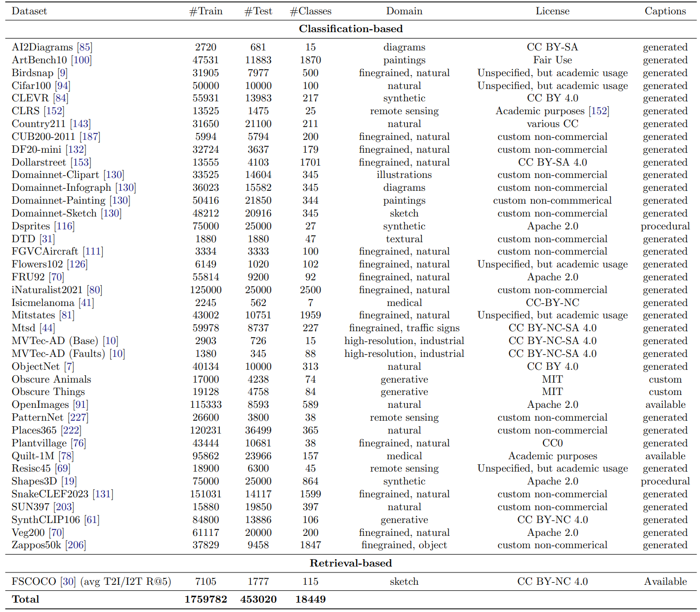Open citation link [94] beside Cifar100
Screen dimensions: 700x612
pos(62,86)
